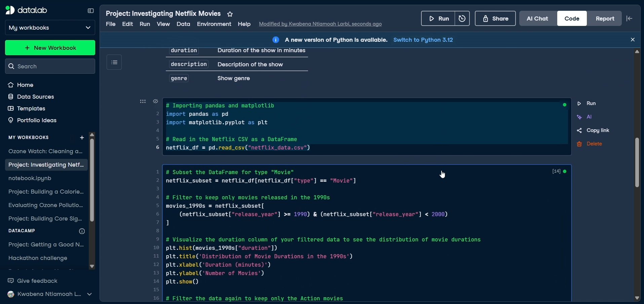Screen dimensions: 644x304
Task: Click the import cell's green status dot
Action: 565,105
